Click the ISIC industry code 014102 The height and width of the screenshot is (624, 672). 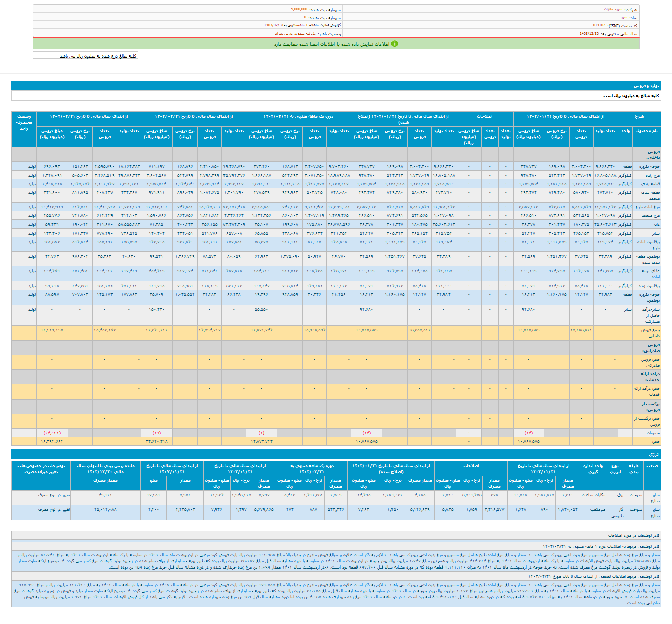click(599, 25)
